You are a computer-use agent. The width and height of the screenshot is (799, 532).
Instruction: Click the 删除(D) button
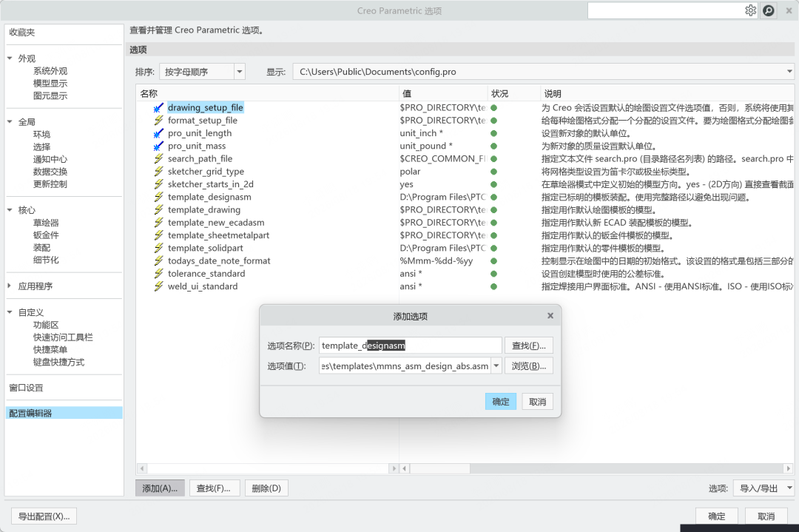[x=266, y=488]
